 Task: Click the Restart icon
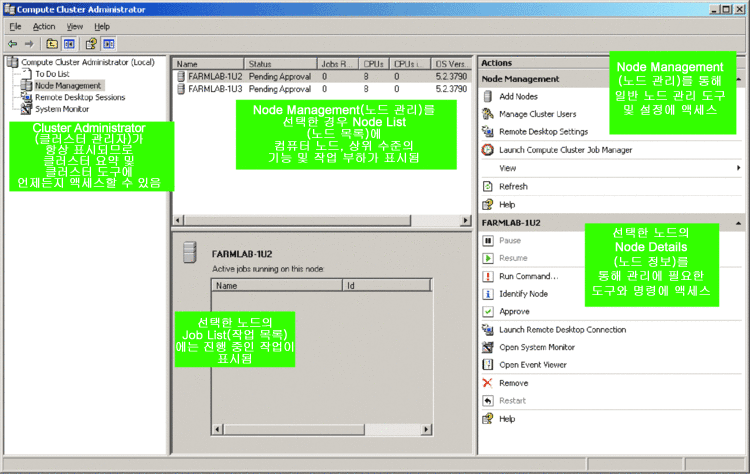click(487, 401)
